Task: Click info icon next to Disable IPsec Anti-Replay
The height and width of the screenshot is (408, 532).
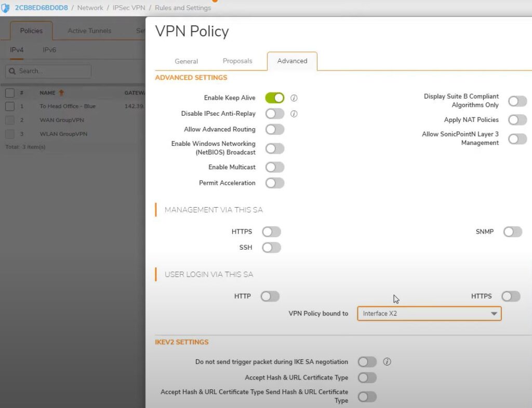Action: (294, 114)
